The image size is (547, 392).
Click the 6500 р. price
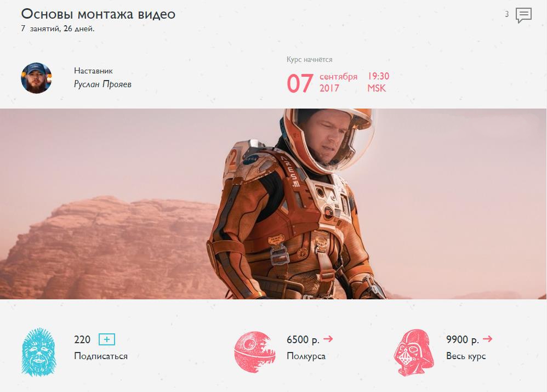(x=303, y=339)
